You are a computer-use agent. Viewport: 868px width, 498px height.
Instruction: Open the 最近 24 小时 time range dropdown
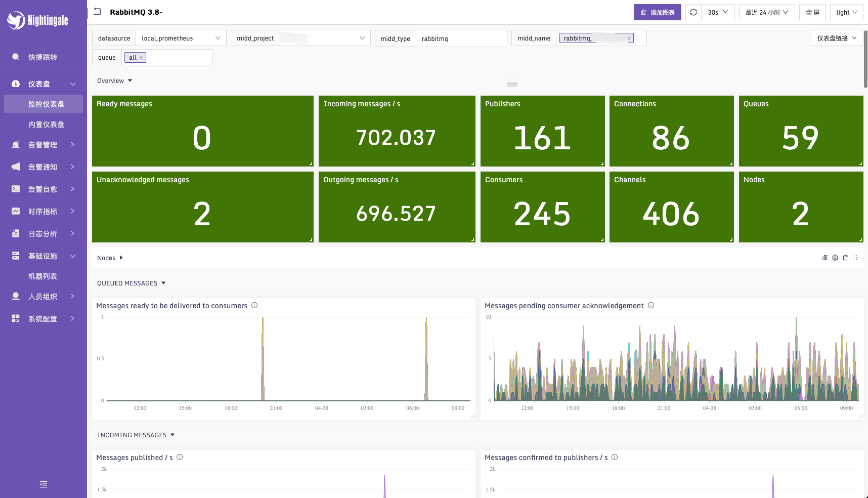767,12
